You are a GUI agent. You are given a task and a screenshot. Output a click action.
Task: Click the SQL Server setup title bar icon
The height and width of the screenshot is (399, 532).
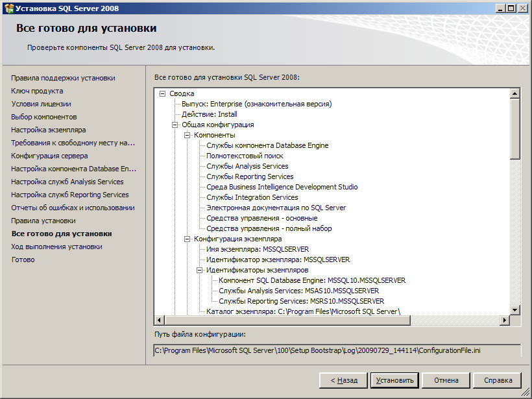(9, 8)
